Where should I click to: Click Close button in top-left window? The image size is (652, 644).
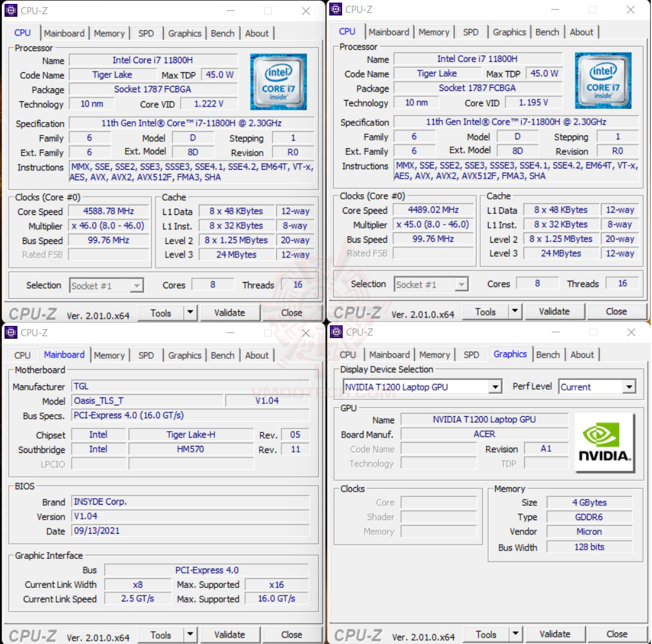tap(292, 313)
